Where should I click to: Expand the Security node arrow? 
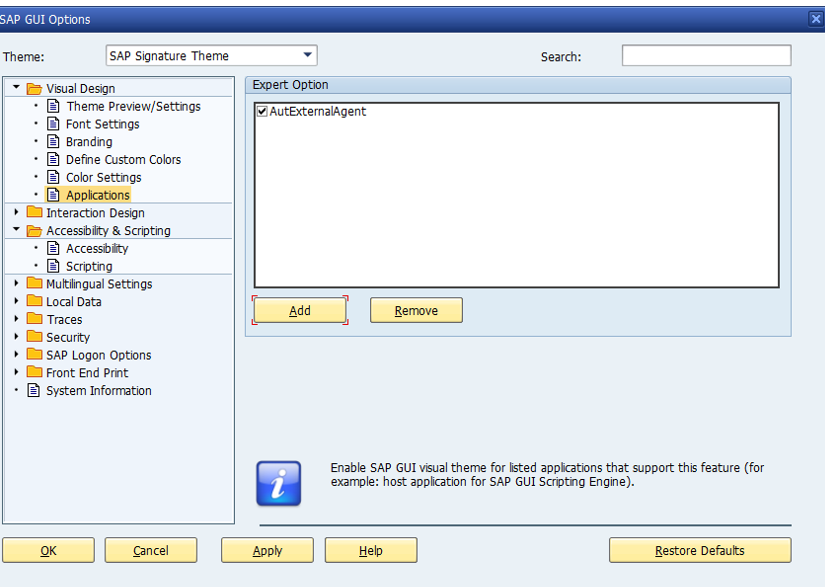[x=16, y=337]
